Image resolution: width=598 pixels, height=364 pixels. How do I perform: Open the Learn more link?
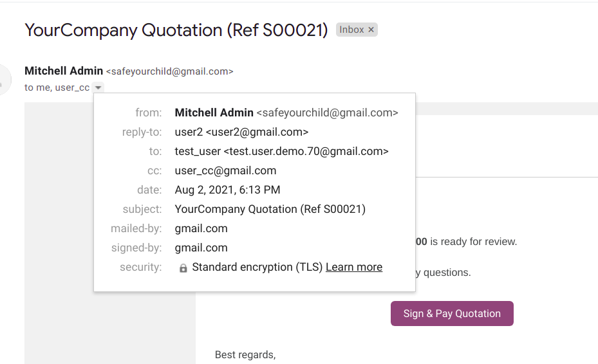pyautogui.click(x=353, y=267)
